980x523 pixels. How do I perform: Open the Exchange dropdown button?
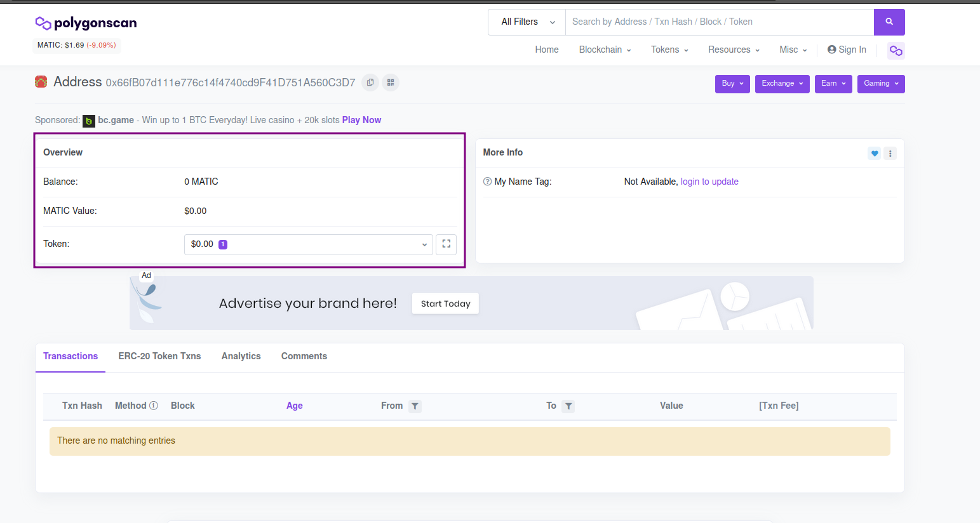[x=782, y=84]
